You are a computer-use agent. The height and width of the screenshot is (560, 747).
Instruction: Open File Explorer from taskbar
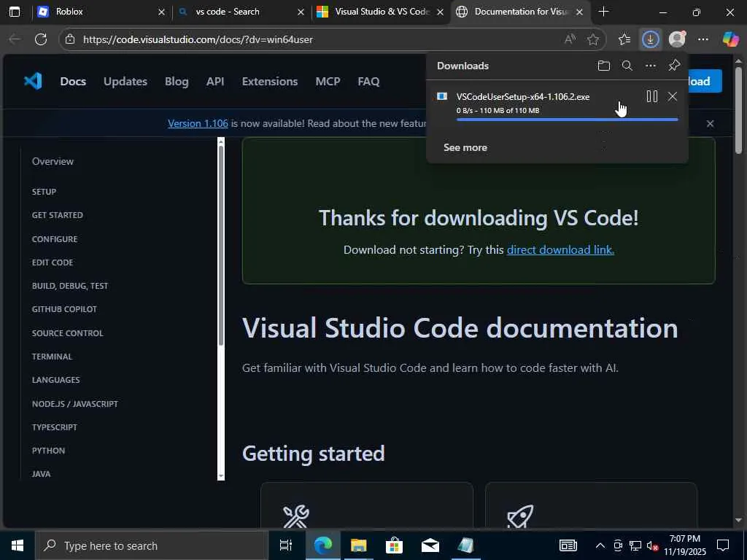(359, 545)
